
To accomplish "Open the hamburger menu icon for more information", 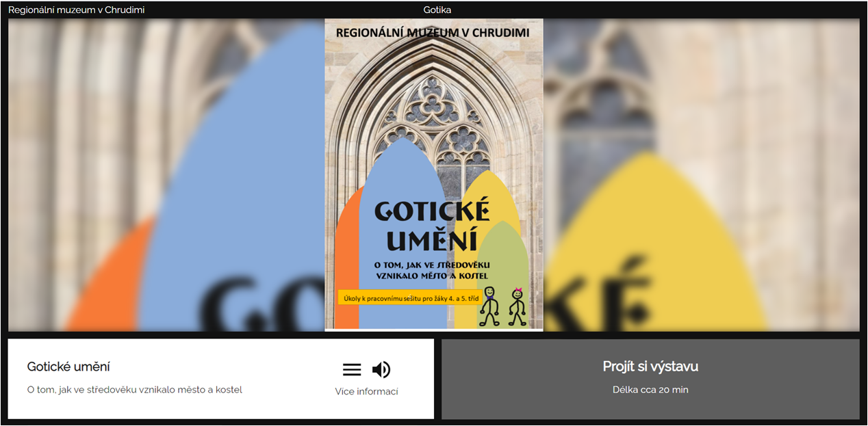I will click(352, 370).
